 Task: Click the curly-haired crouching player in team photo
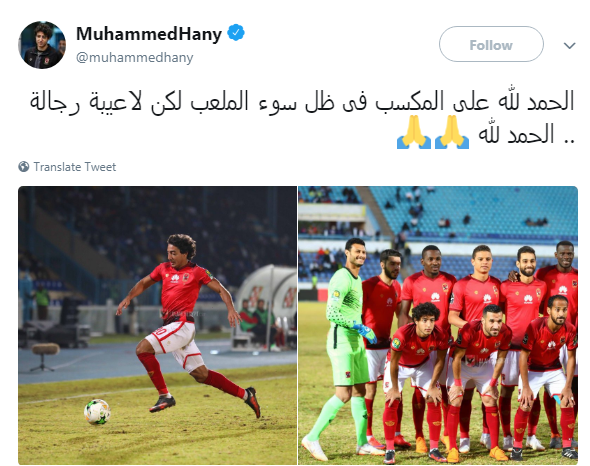[x=418, y=380]
